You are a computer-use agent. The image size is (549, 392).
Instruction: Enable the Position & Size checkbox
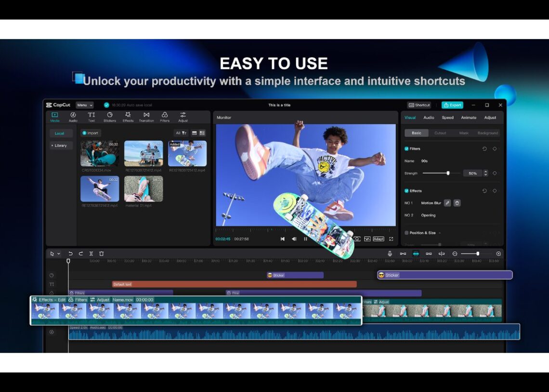tap(406, 233)
